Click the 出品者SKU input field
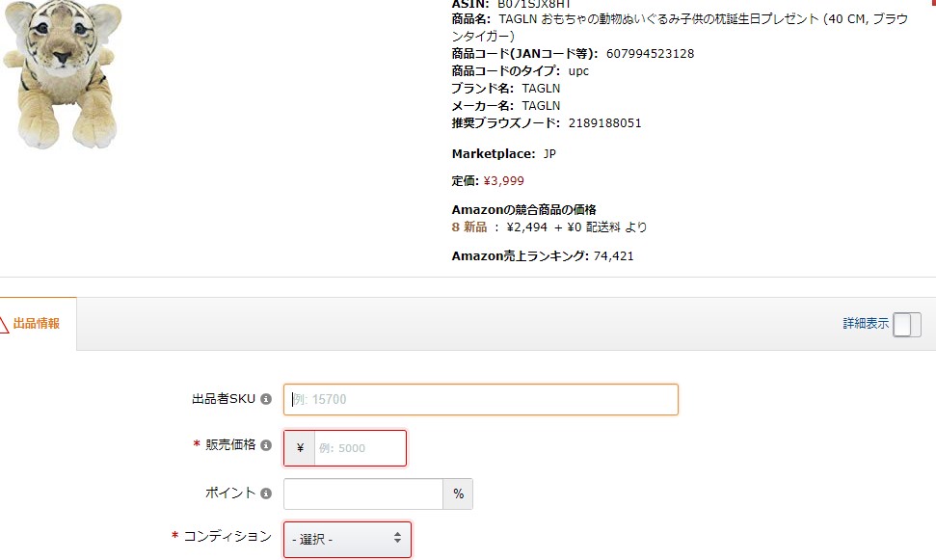936x560 pixels. pos(481,399)
